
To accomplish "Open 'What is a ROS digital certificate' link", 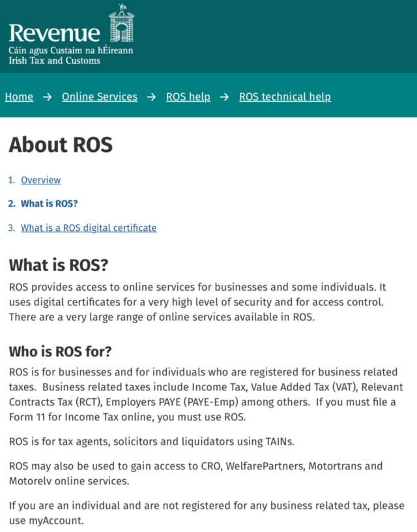I will (x=89, y=228).
